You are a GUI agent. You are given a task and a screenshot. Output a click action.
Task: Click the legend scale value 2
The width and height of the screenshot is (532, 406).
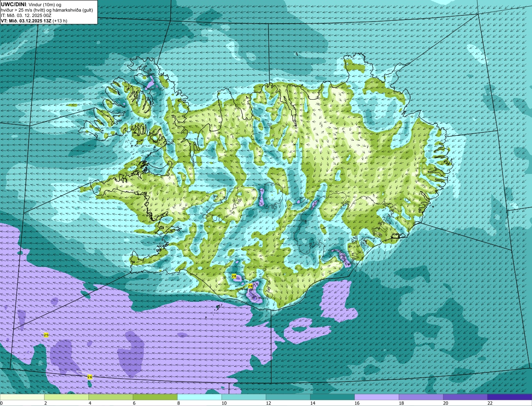coord(45,403)
